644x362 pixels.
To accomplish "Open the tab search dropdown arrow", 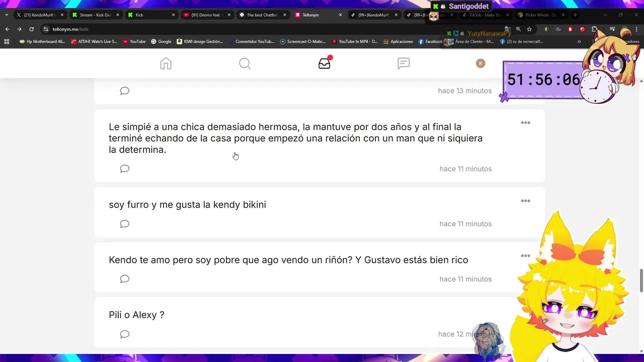I will pos(7,15).
